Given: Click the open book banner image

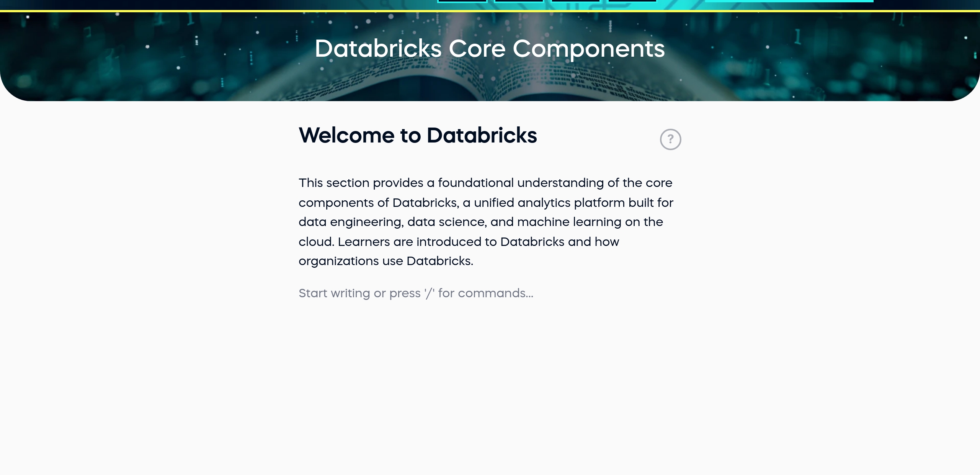Looking at the screenshot, I should [490, 86].
